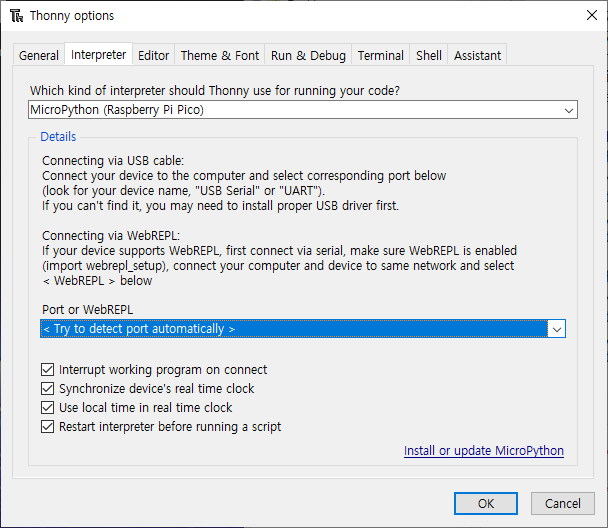Uncheck Interrupt working program on connect
Viewport: 608px width, 528px height.
point(47,370)
